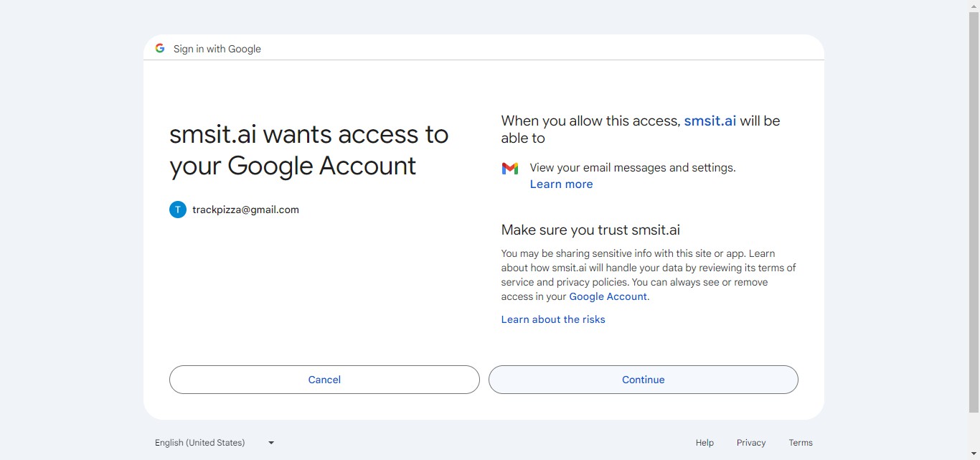Click the Sign in with Google header text

click(x=217, y=48)
